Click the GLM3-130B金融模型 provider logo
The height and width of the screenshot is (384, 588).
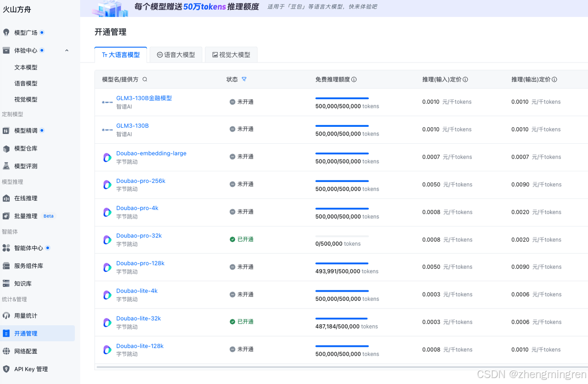coord(107,102)
